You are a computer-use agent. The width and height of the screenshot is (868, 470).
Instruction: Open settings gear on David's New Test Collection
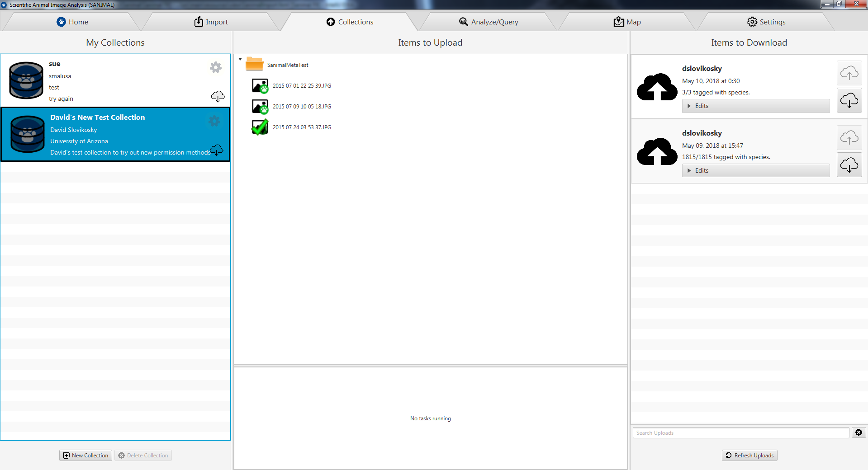[x=214, y=121]
